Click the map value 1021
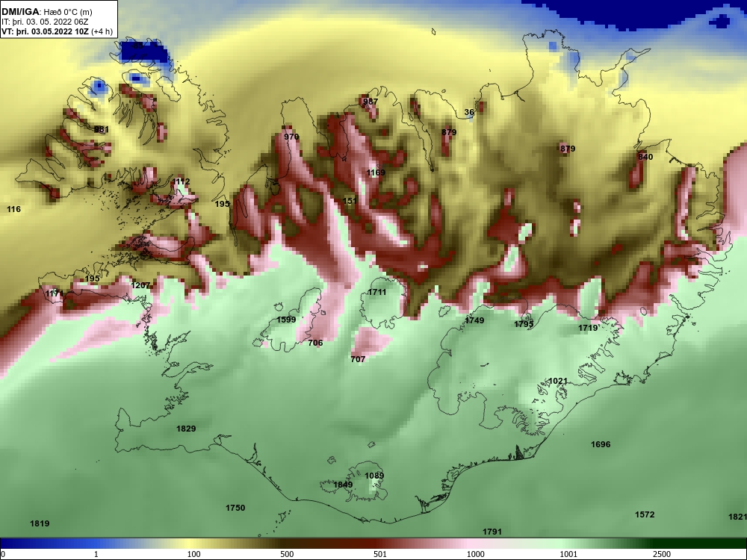This screenshot has height=560, width=747. (x=558, y=381)
